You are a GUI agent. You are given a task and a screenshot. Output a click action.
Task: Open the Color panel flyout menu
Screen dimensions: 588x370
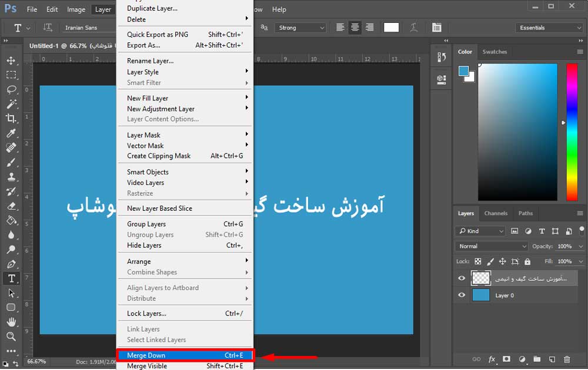(x=580, y=52)
